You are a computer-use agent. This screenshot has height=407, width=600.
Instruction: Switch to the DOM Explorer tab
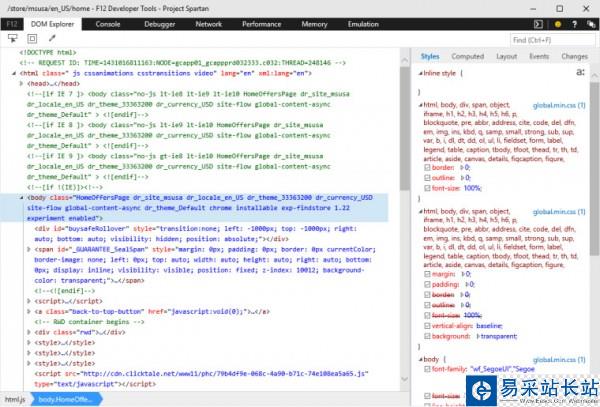point(52,24)
